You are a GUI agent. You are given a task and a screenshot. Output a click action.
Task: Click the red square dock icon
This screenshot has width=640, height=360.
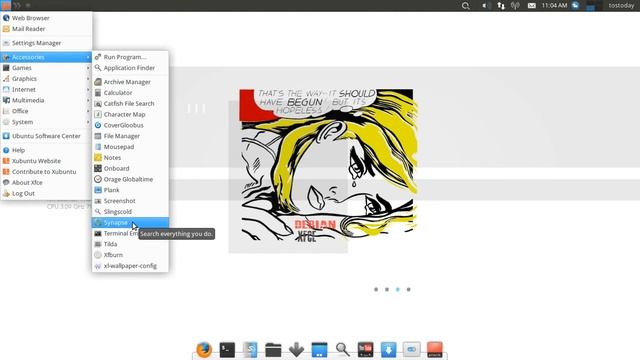click(435, 350)
